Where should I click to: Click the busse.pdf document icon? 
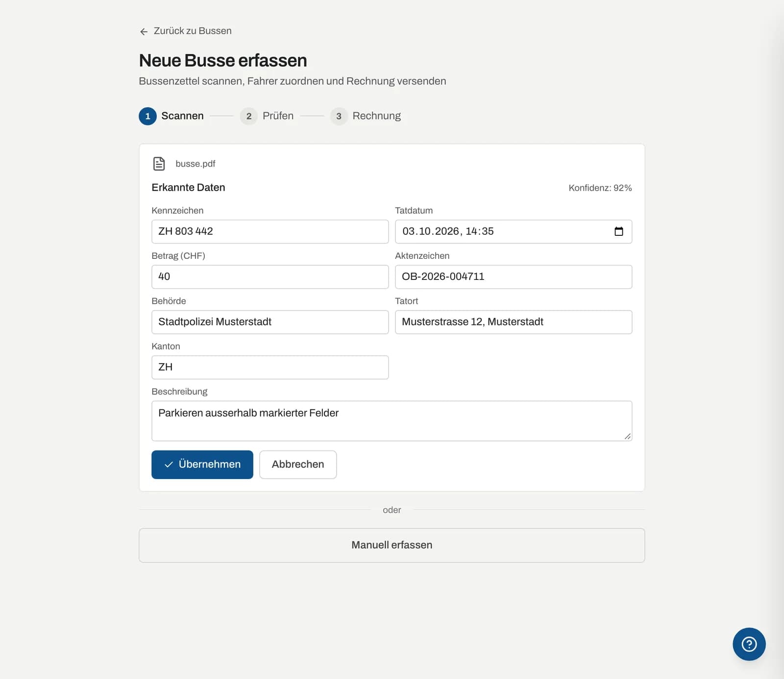pos(159,164)
